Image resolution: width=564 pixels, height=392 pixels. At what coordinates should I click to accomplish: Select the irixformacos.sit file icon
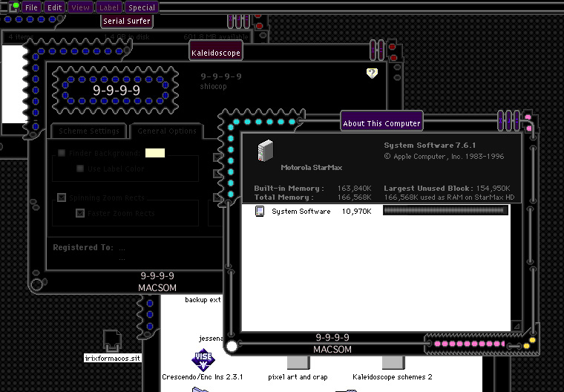[112, 342]
